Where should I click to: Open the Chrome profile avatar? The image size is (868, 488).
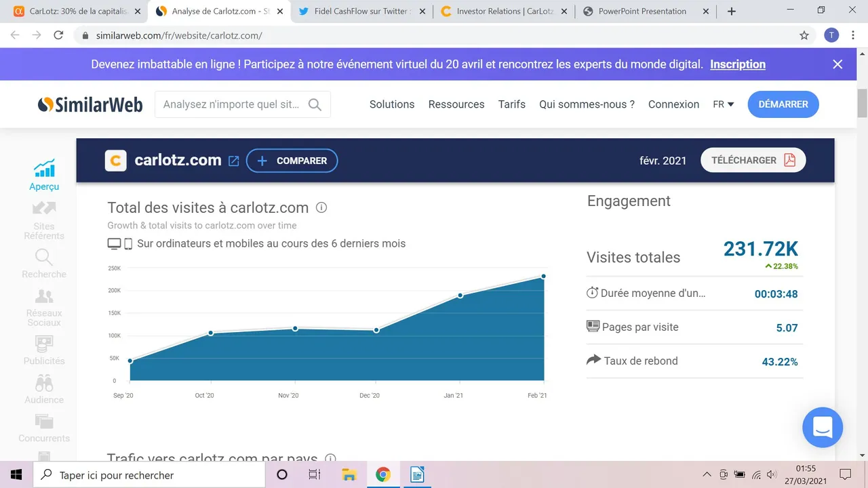coord(831,35)
